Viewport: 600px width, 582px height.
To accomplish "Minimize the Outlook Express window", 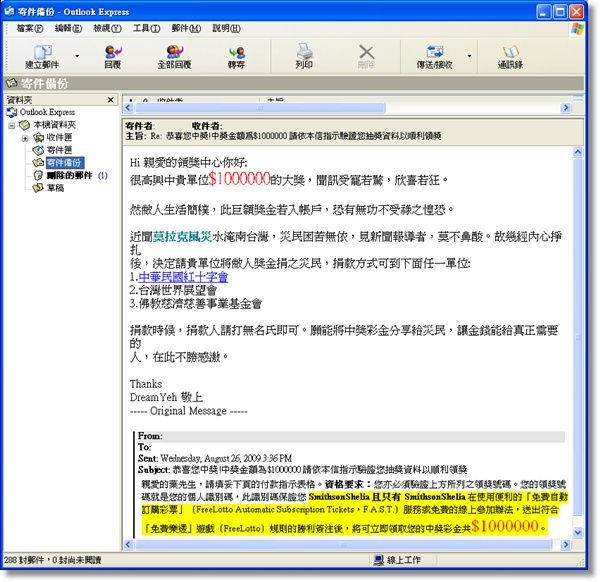I will [544, 12].
